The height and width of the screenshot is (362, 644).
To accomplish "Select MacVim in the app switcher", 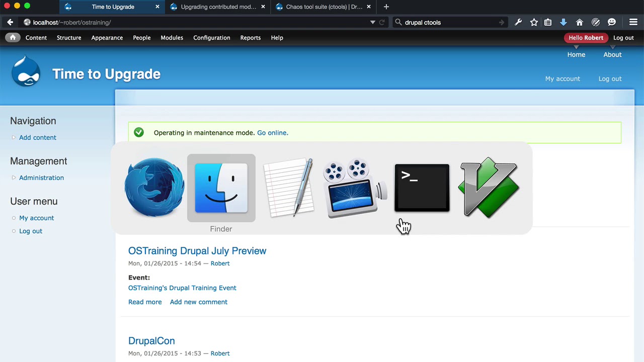I will (x=489, y=188).
